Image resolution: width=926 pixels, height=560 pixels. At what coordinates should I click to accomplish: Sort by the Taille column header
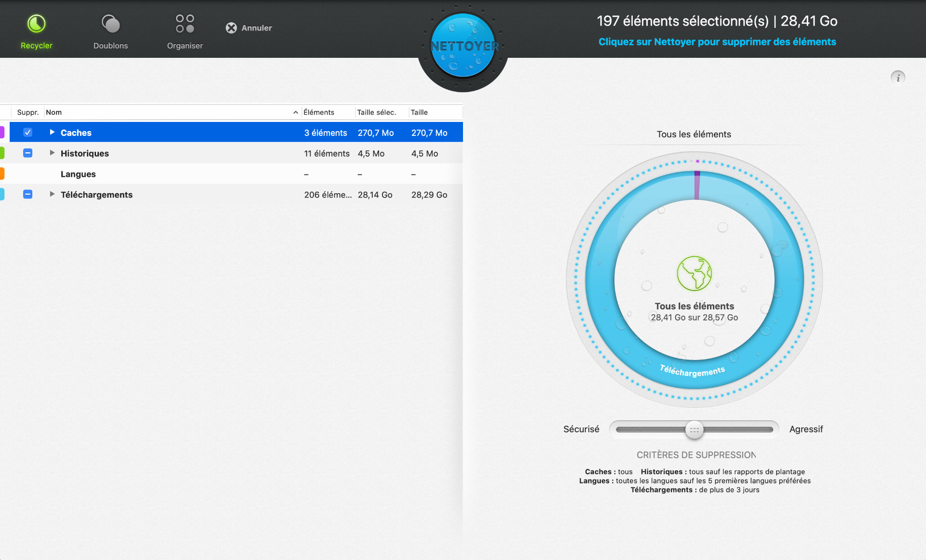pos(435,112)
